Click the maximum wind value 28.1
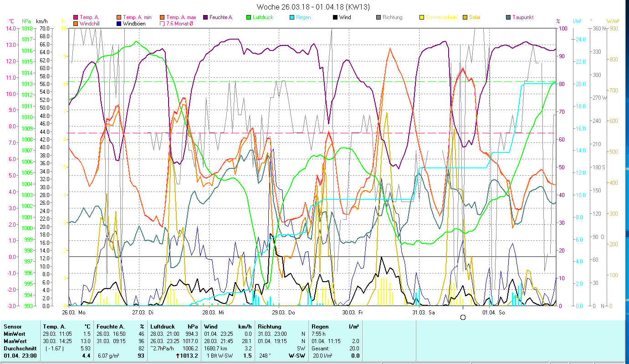Viewport: 629px width, 364px height. pyautogui.click(x=246, y=341)
